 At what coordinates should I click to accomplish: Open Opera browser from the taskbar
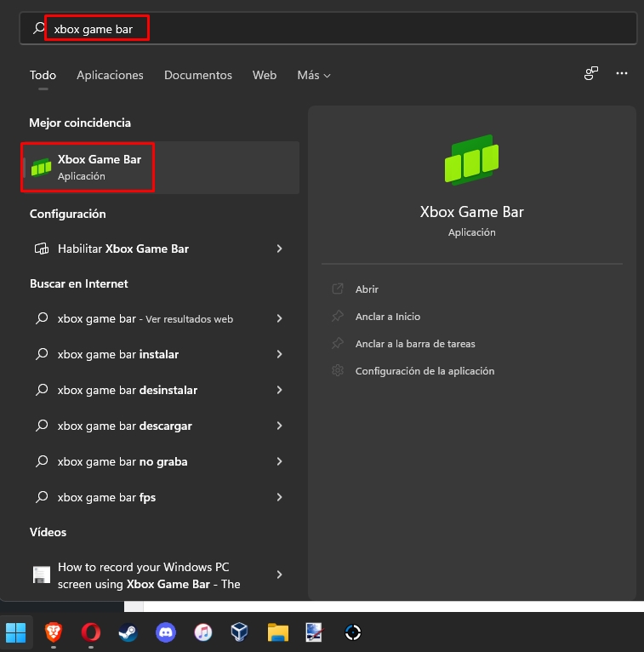[90, 632]
